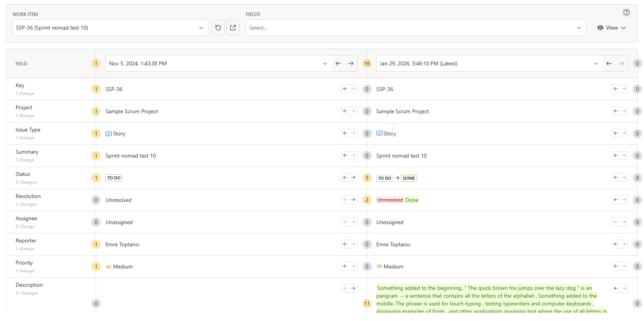Screen dimensions: 644x321
Task: Click the TO DO status label in left column
Action: click(114, 178)
